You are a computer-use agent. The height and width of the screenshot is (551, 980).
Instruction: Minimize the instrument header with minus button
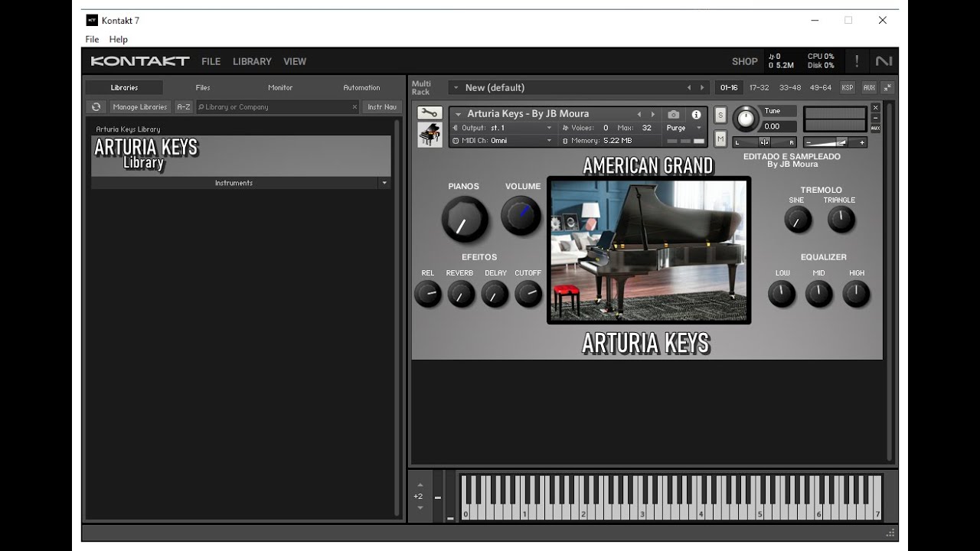point(876,118)
